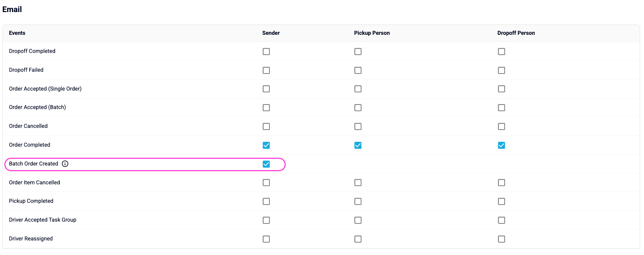The width and height of the screenshot is (644, 255).
Task: Select the Sender column header
Action: click(271, 33)
